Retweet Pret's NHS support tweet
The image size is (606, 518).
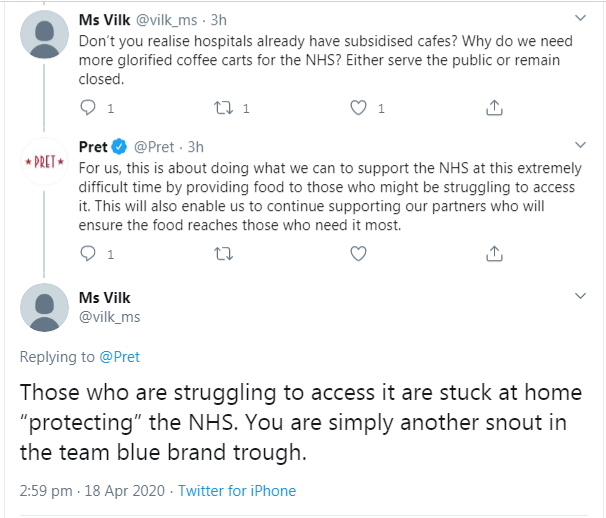pos(224,255)
